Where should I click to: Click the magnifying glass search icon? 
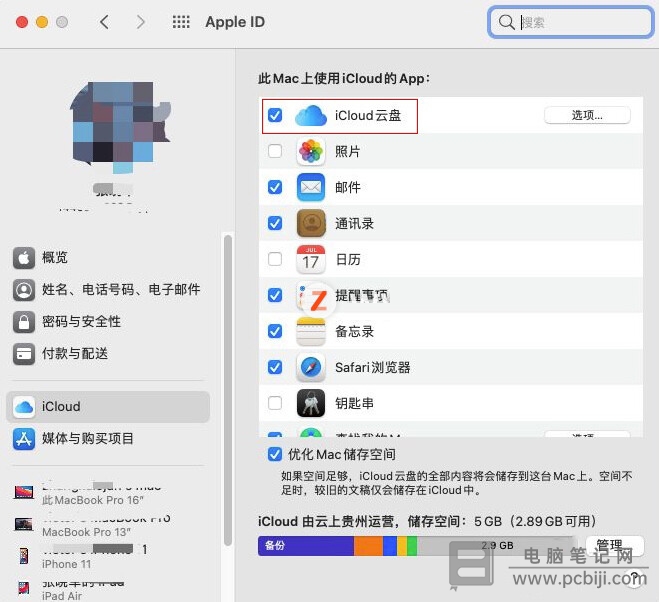click(506, 22)
